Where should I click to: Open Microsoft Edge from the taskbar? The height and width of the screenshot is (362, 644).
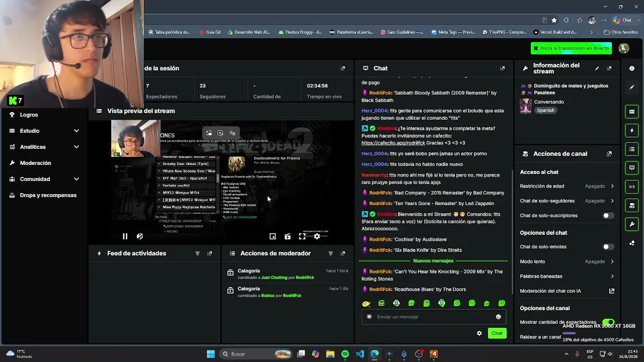(375, 354)
